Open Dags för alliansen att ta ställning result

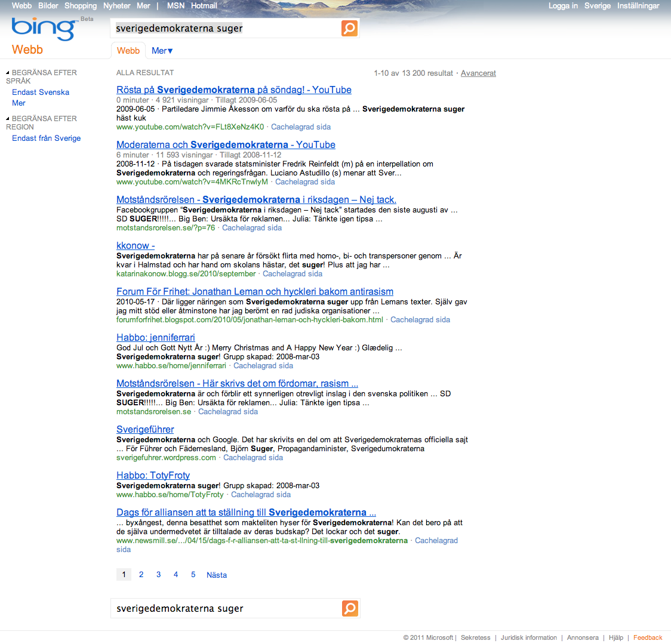[246, 513]
